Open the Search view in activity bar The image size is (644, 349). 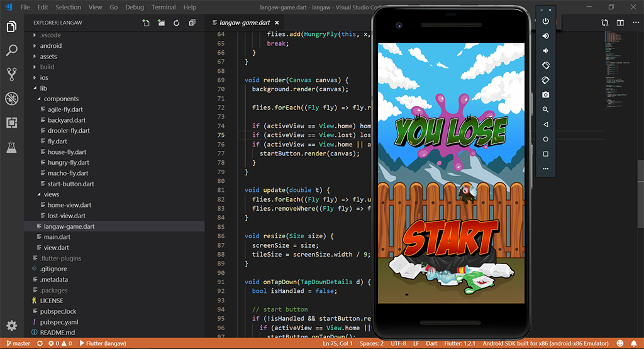click(x=11, y=50)
